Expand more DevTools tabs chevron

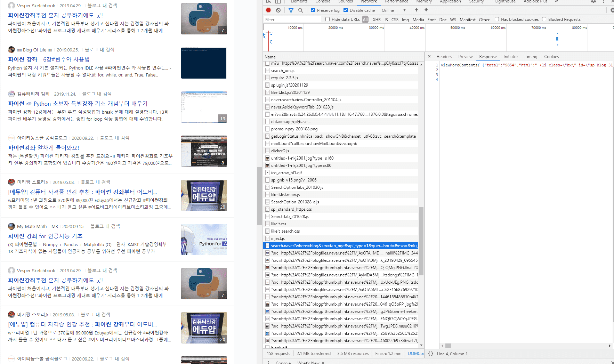[x=556, y=2]
